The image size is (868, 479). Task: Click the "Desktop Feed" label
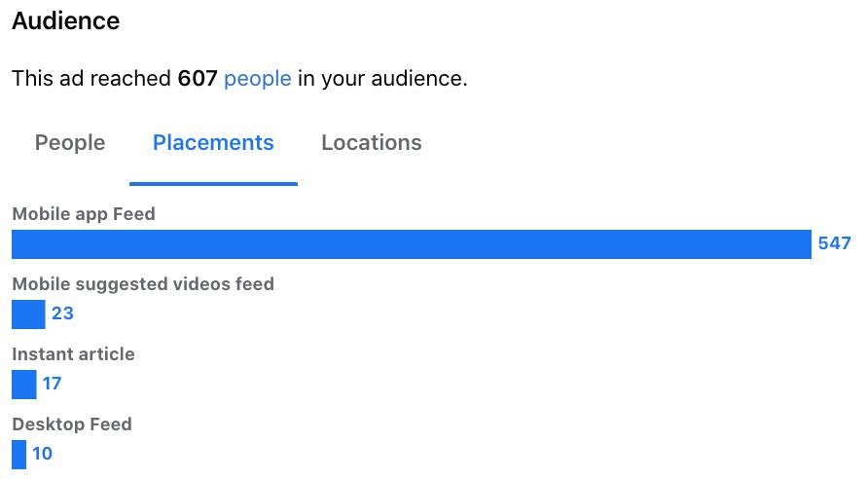[71, 424]
